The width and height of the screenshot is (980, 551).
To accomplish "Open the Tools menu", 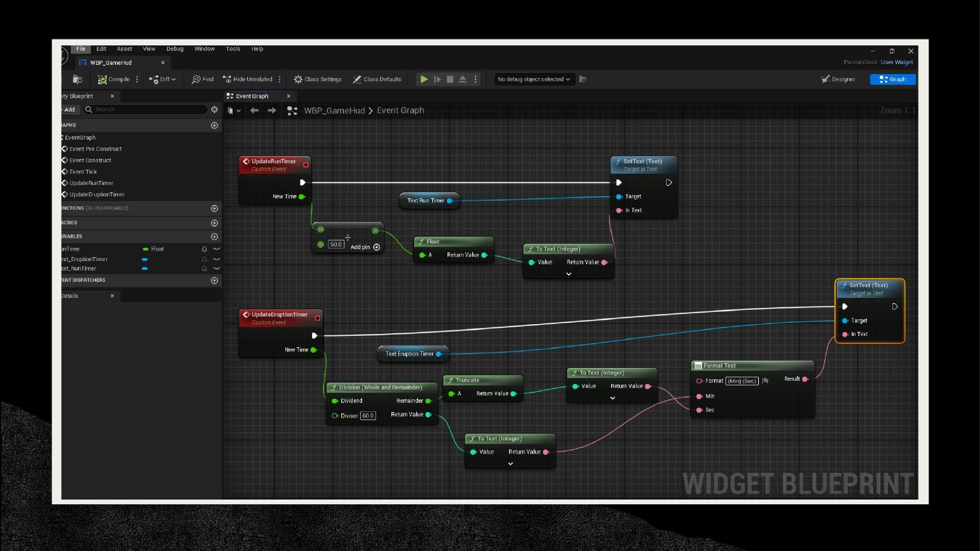I will point(232,49).
